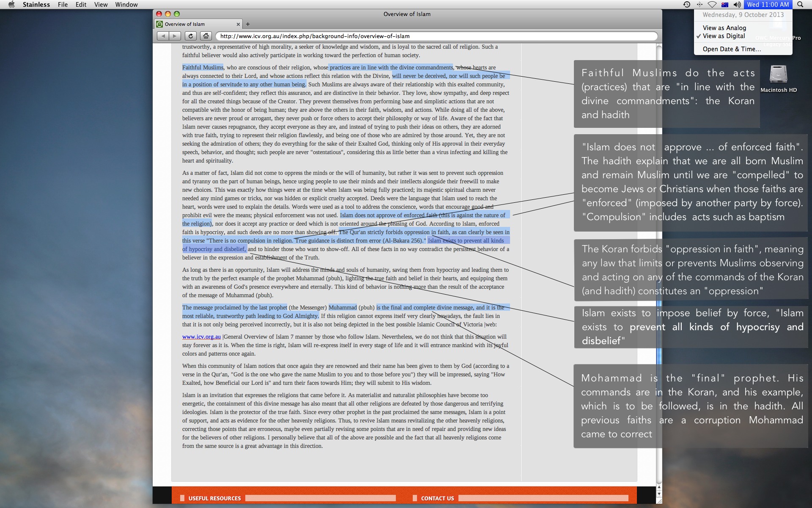Open the Window menu

[x=126, y=4]
